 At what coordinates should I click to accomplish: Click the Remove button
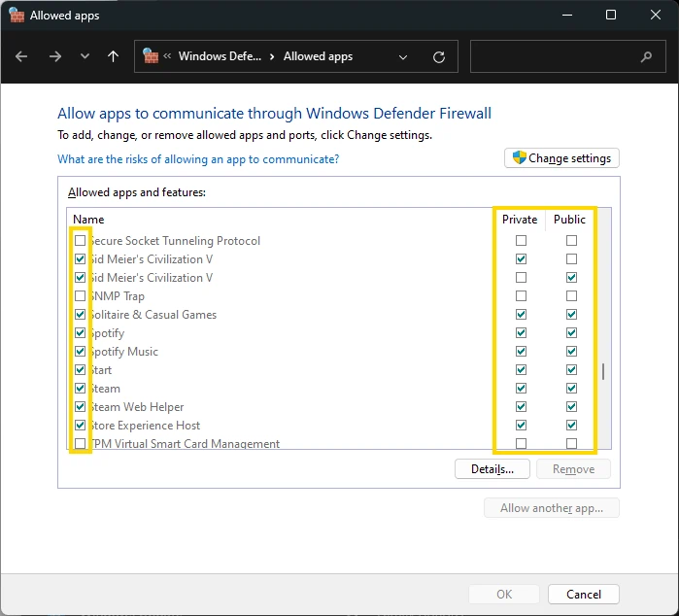pyautogui.click(x=573, y=469)
